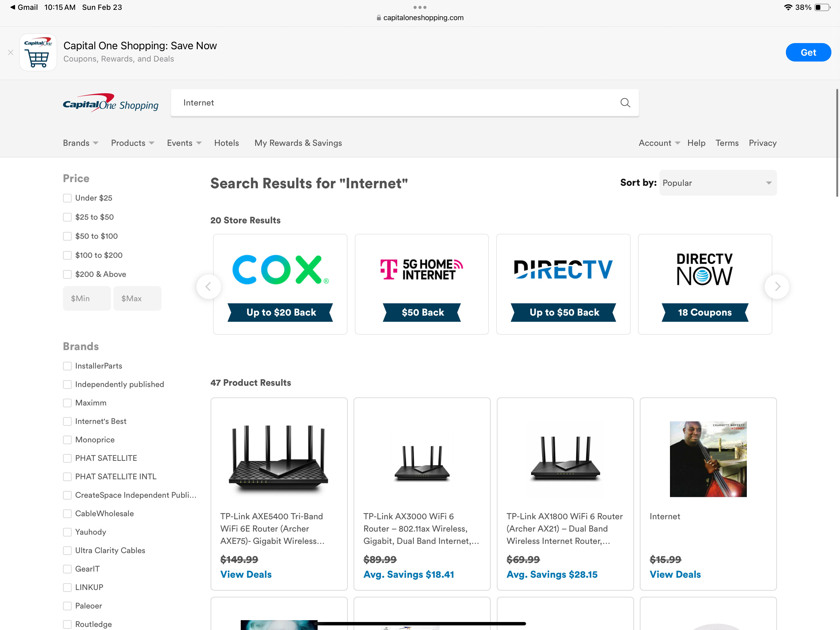This screenshot has height=630, width=840.
Task: Check the $200 & Above filter
Action: coord(67,274)
